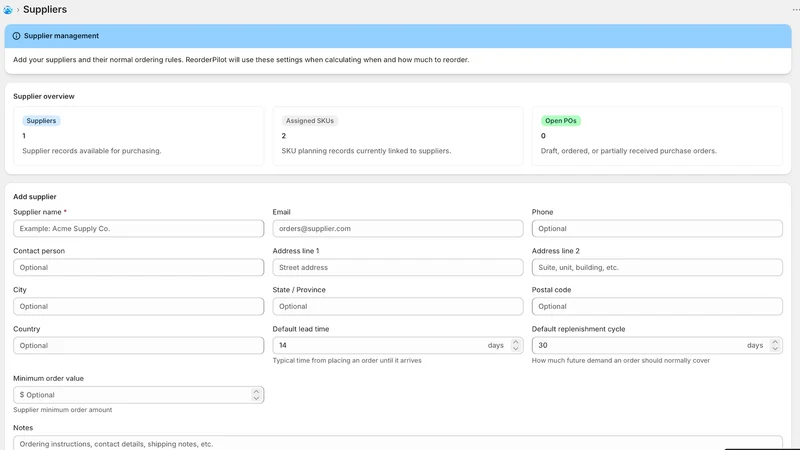Viewport: 800px width, 450px height.
Task: Decrease Minimum order value with down arrow
Action: (x=256, y=398)
